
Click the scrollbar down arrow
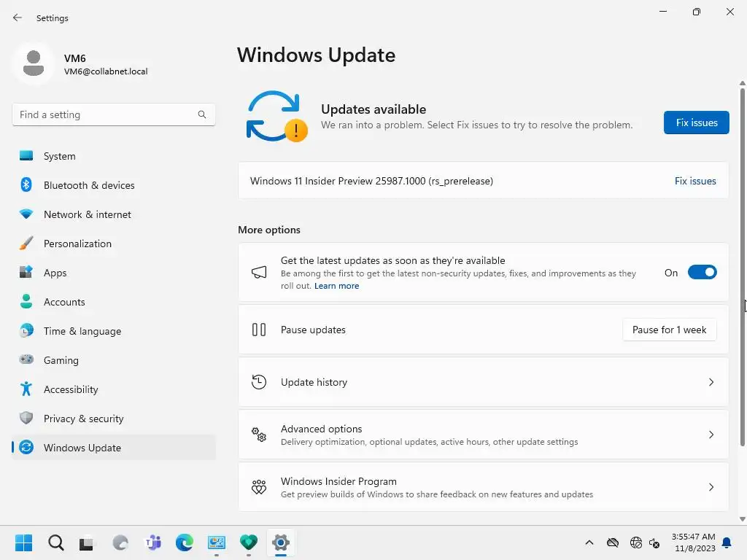coord(742,519)
